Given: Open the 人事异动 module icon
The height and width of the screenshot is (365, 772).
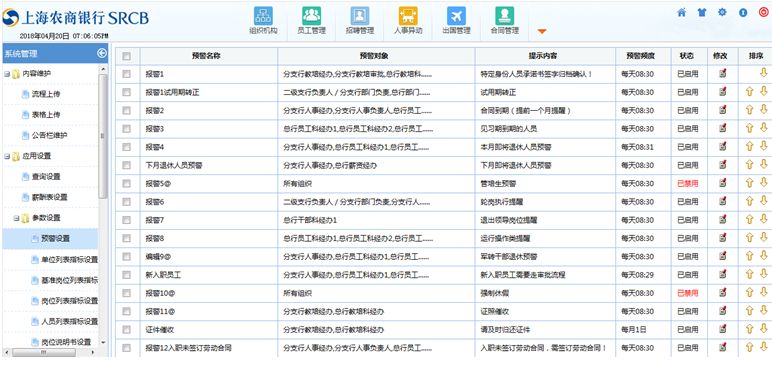Looking at the screenshot, I should (408, 16).
